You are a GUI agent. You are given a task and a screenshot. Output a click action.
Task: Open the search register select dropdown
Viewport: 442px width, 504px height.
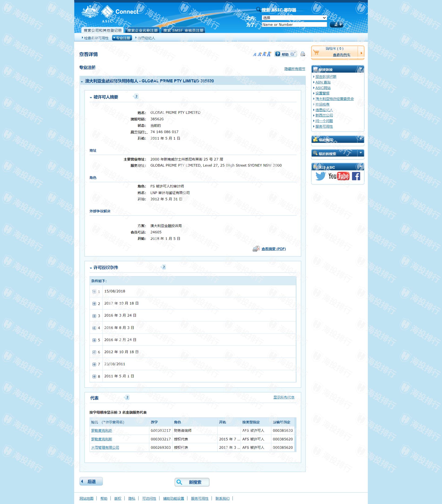click(x=294, y=18)
